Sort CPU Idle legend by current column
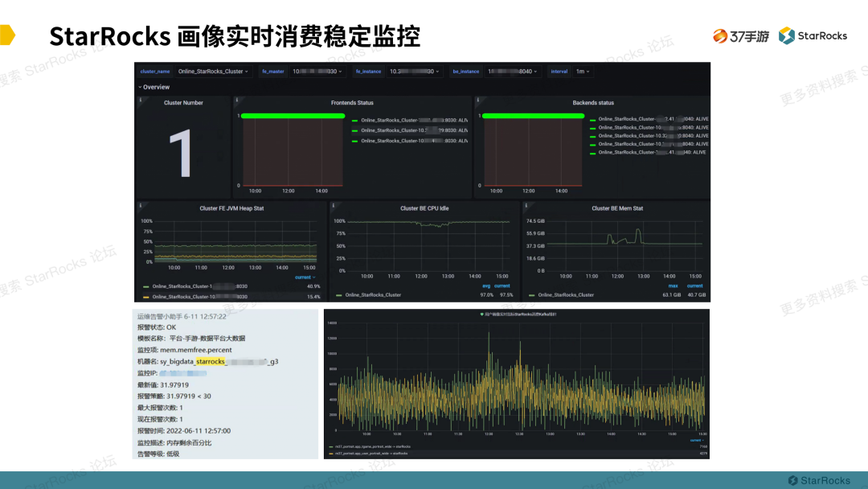Screen dimensions: 868x489 tap(502, 286)
